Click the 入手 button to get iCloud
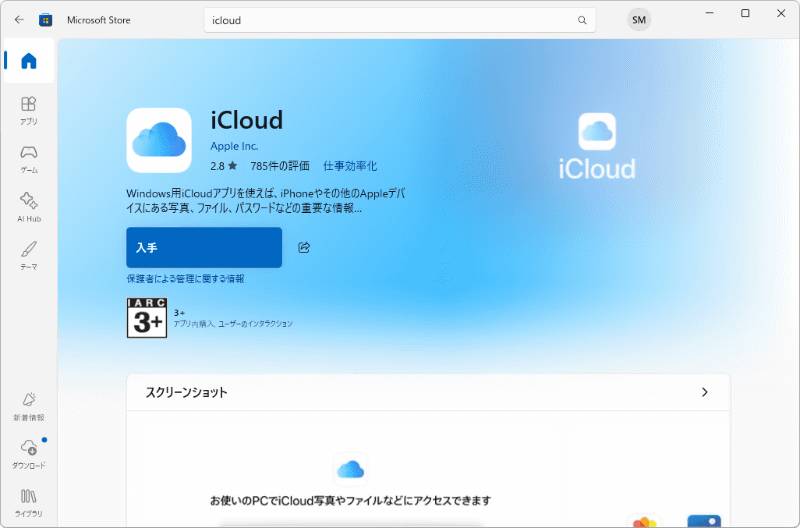This screenshot has width=800, height=528. point(204,247)
